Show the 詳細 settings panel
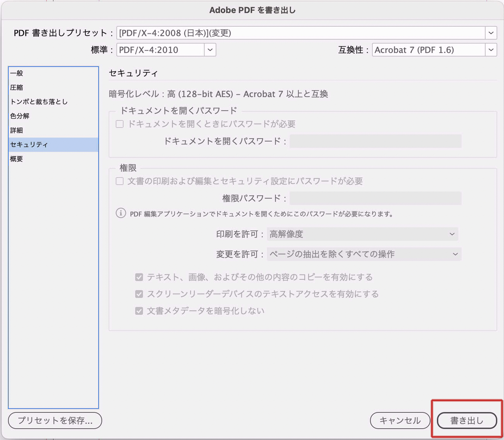Viewport: 504px width, 440px height. pos(17,130)
